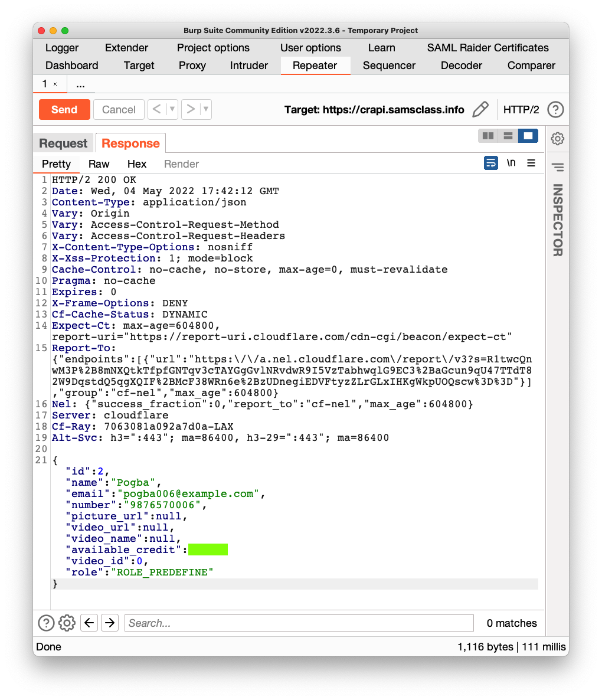The height and width of the screenshot is (700, 602).
Task: Select the Hex view tab
Action: click(x=136, y=164)
